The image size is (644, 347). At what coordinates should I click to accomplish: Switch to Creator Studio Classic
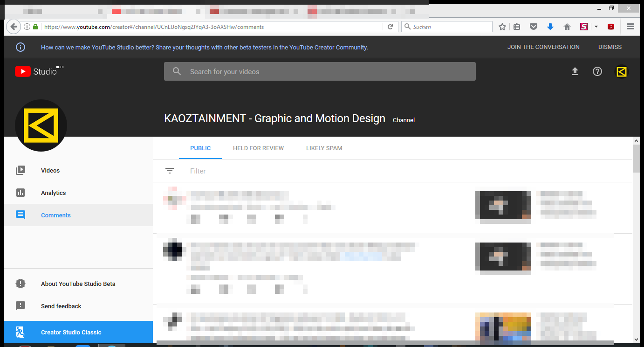pyautogui.click(x=71, y=333)
